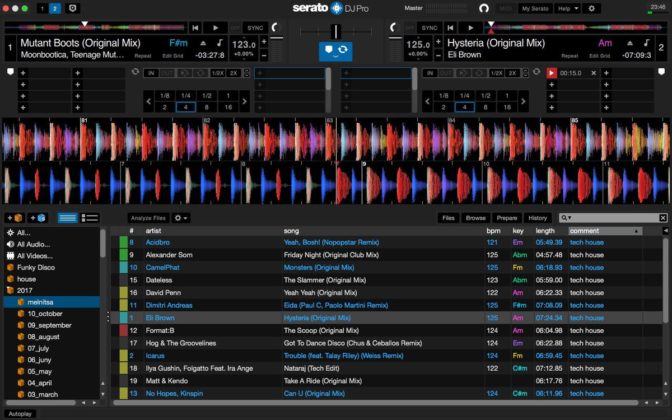
Task: Click the loop reload icon on deck 2
Action: [x=537, y=72]
